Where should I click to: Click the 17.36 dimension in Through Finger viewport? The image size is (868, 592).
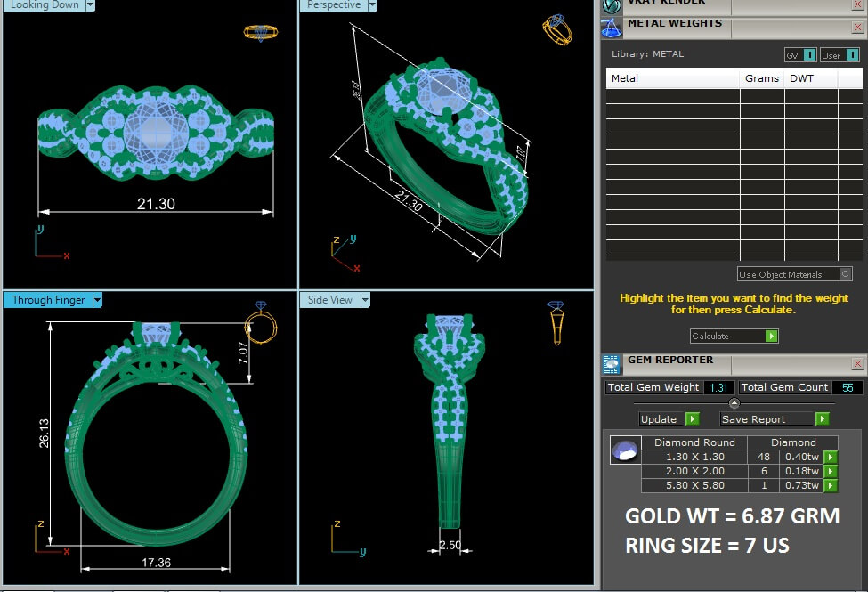click(x=156, y=563)
